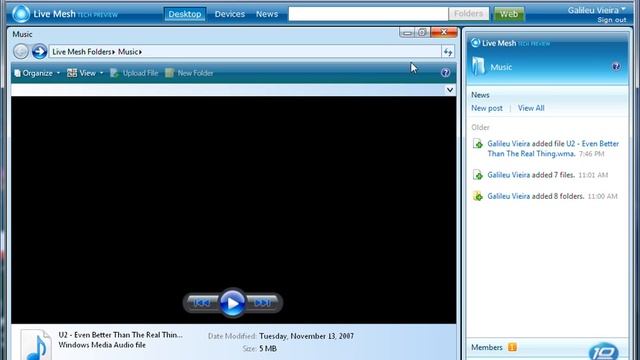
Task: Click the music note file icon
Action: point(36,345)
